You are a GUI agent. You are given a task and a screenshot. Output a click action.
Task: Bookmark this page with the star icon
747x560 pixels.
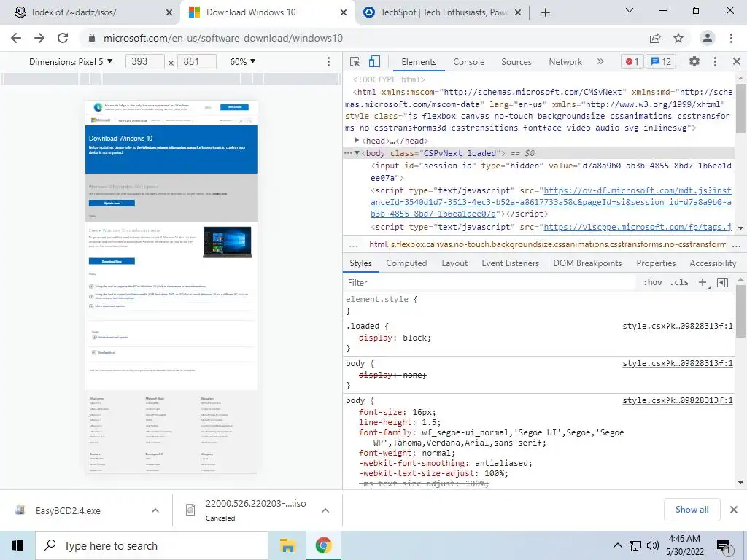tap(678, 38)
